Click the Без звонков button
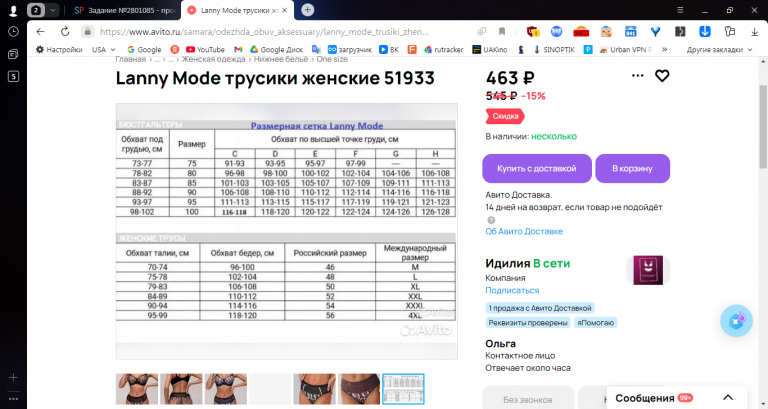The image size is (768, 409). 528,397
